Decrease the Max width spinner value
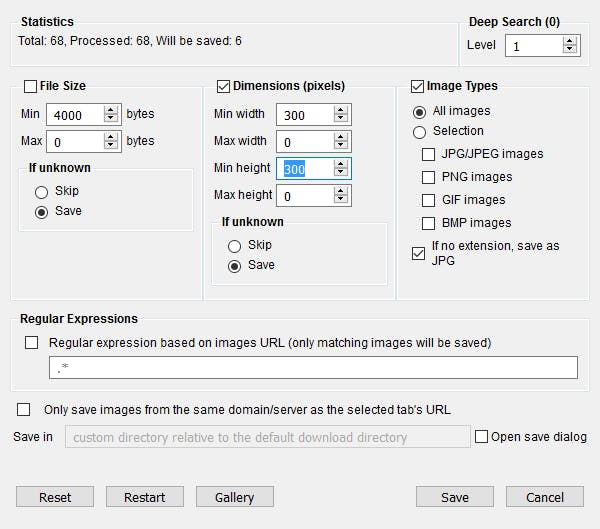 (342, 146)
